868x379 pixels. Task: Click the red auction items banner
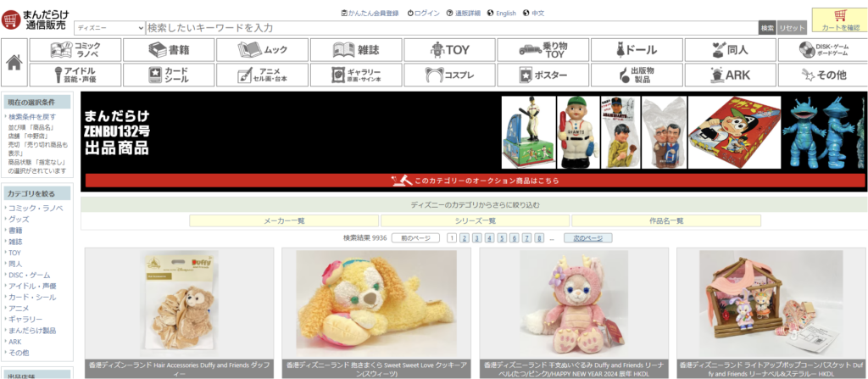click(x=474, y=181)
